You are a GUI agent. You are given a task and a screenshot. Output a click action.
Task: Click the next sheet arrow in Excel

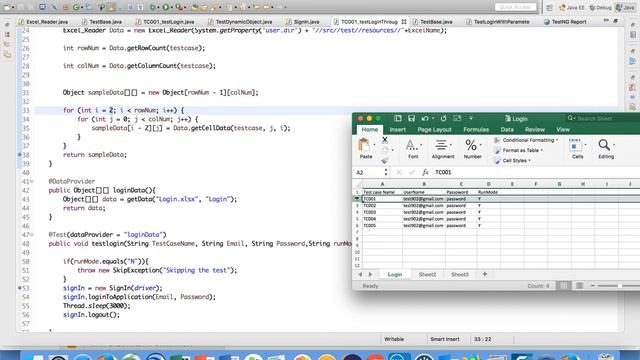click(x=370, y=274)
